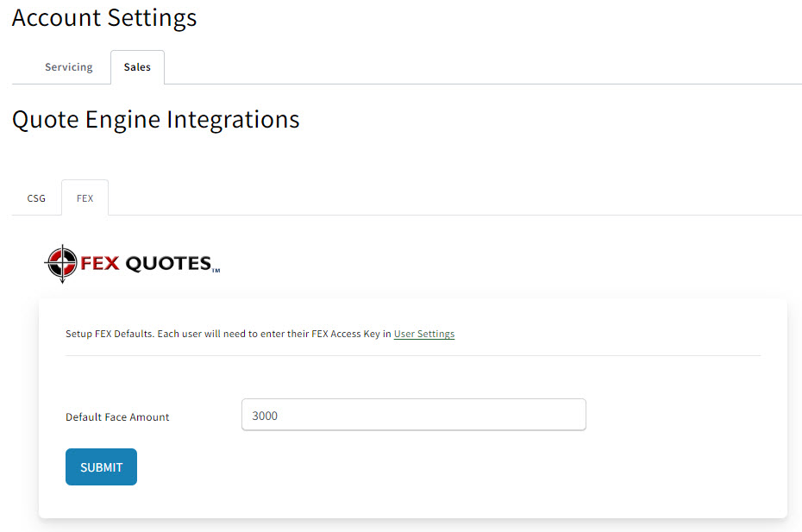Select the Sales tab

click(137, 67)
